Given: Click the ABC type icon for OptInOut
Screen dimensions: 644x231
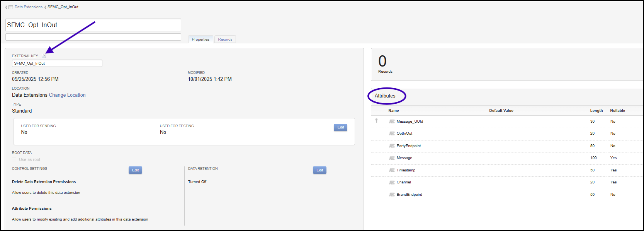Looking at the screenshot, I should pos(392,133).
